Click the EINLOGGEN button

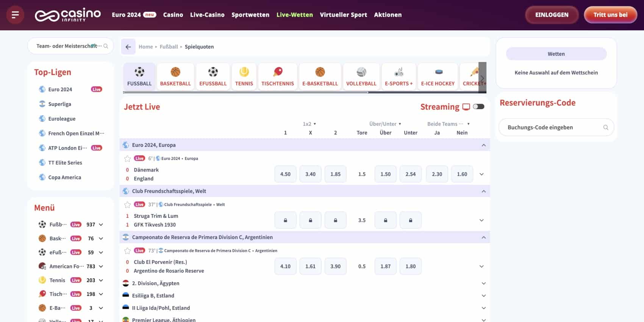coord(552,15)
